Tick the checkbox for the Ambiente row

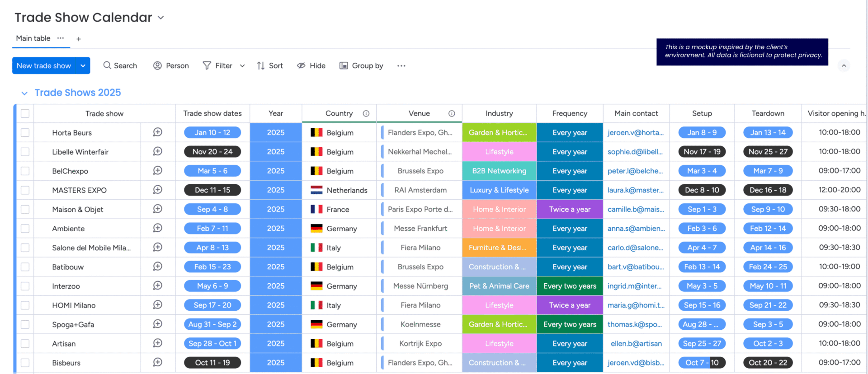(25, 229)
